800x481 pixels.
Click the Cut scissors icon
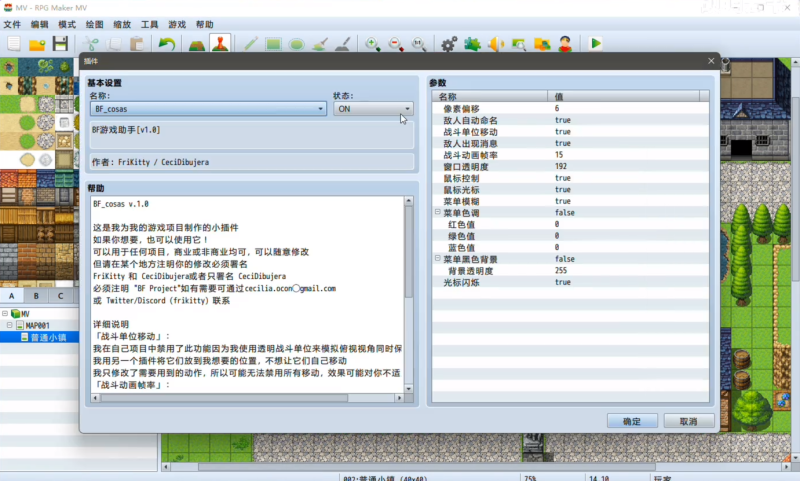(91, 44)
